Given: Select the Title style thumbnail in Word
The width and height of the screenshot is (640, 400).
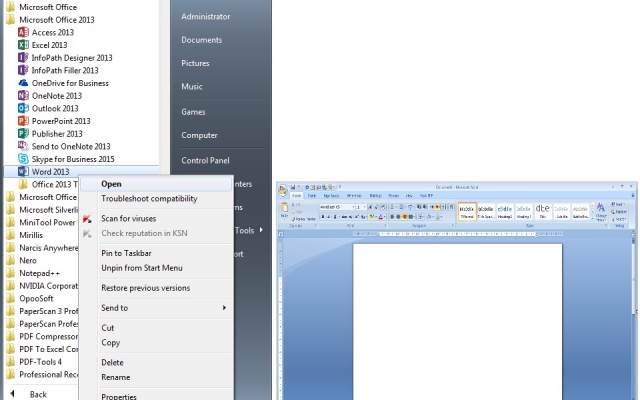Looking at the screenshot, I should [542, 212].
